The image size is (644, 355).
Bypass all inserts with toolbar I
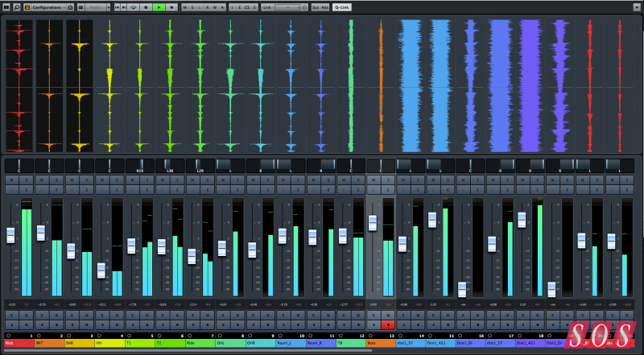[233, 7]
